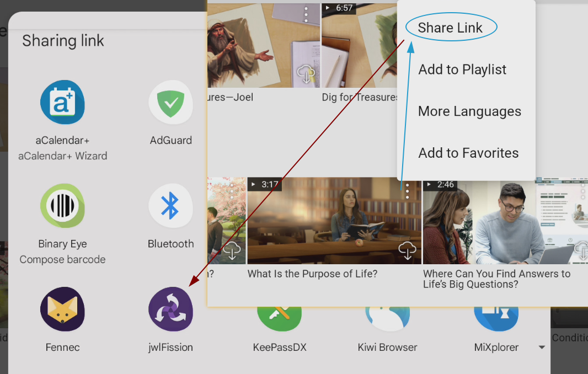Image resolution: width=588 pixels, height=374 pixels.
Task: Open 'Where Can You Find Answers' video thumbnail
Action: [502, 221]
